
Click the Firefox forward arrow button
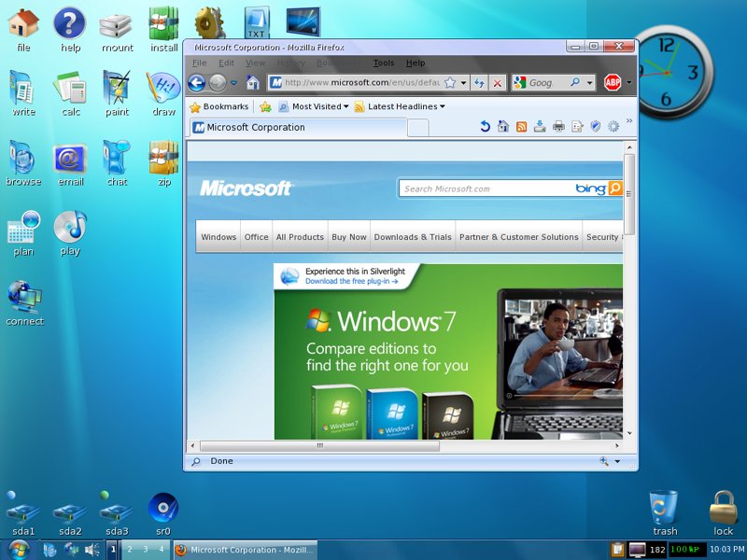click(218, 83)
